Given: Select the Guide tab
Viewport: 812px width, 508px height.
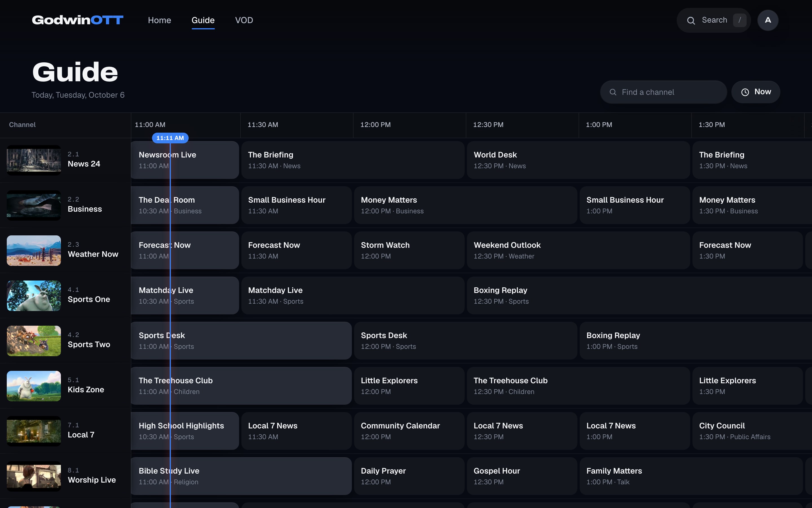Looking at the screenshot, I should [203, 20].
